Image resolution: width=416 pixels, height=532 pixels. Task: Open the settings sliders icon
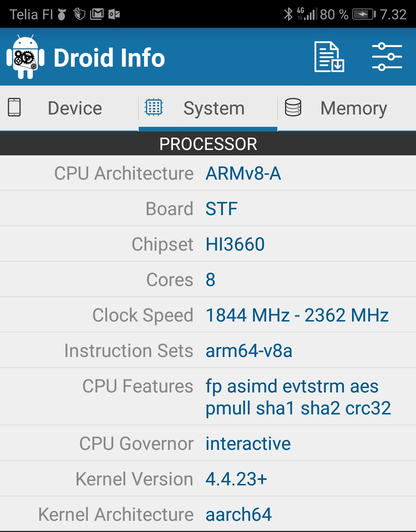(387, 57)
